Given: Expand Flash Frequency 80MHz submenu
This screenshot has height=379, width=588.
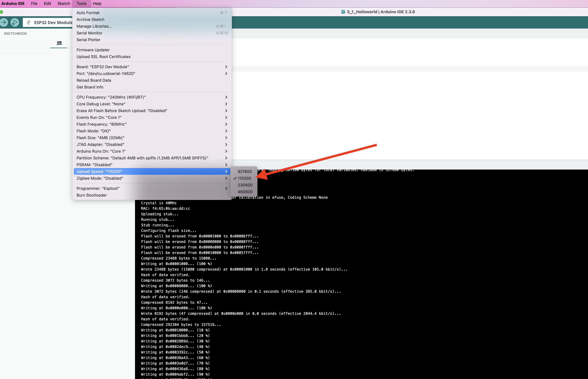Looking at the screenshot, I should [x=152, y=124].
